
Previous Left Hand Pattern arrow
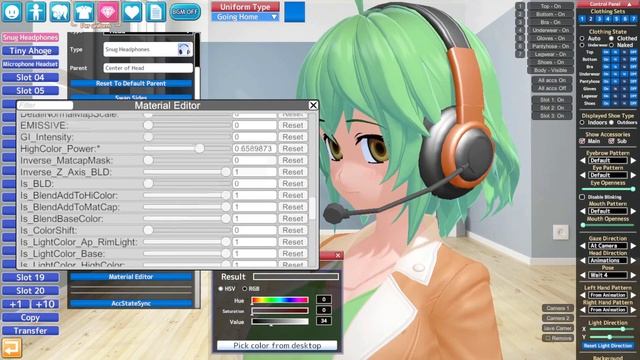583,295
